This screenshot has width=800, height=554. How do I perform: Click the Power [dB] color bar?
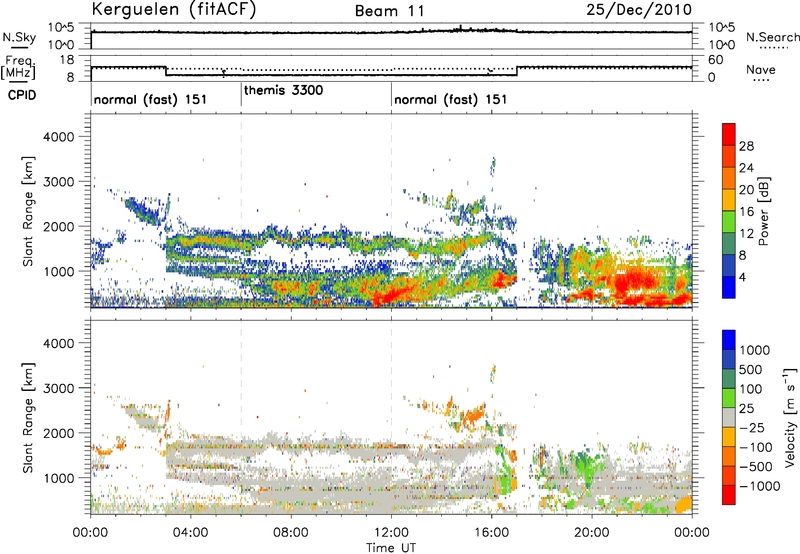729,211
